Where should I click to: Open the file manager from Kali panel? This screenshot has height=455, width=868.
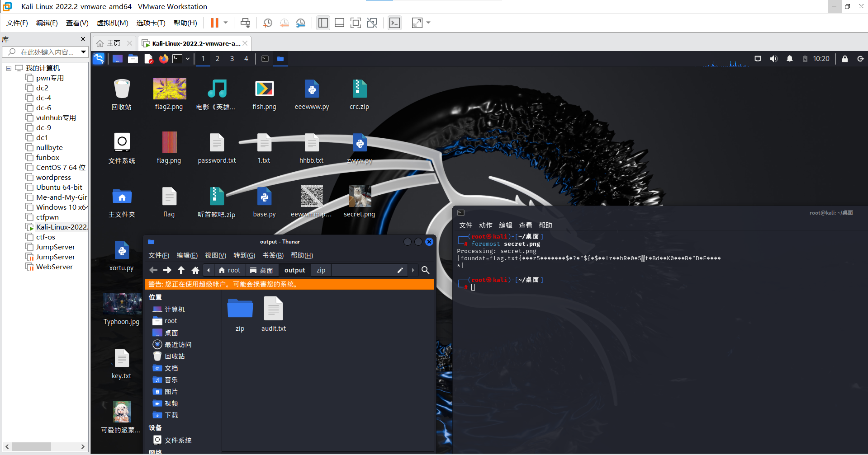click(x=133, y=59)
